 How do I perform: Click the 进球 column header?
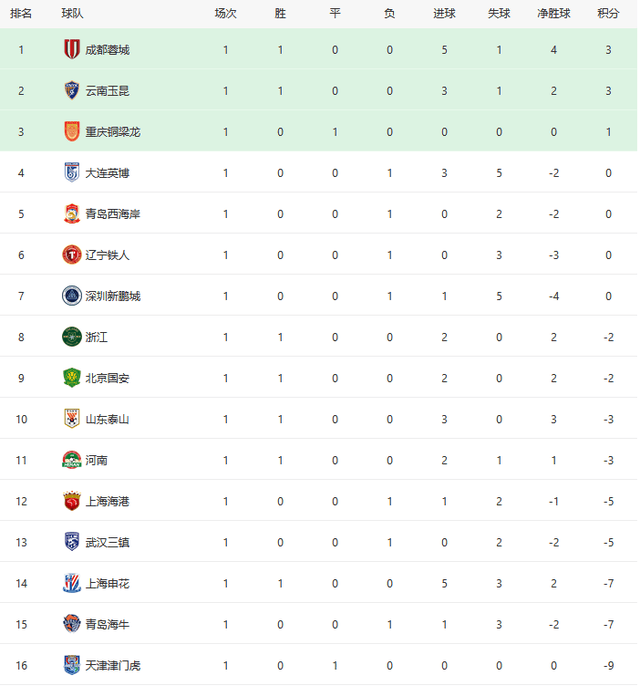point(445,13)
